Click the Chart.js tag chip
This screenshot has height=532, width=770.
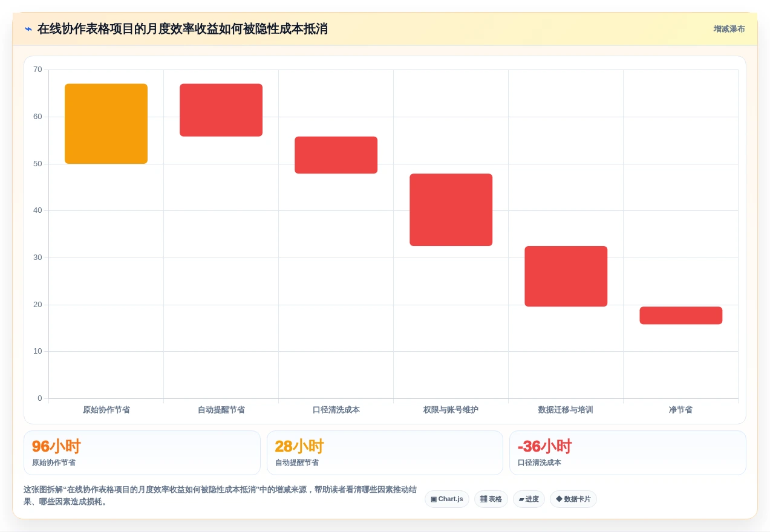(447, 499)
